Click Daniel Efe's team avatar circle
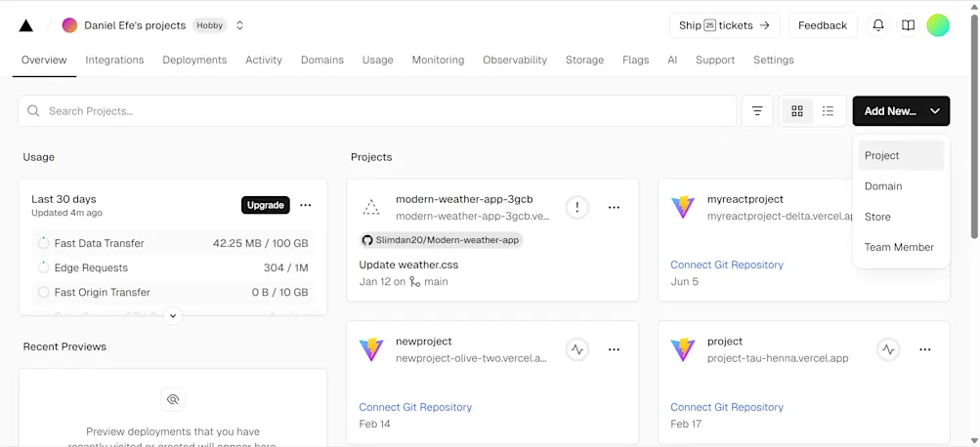 click(69, 25)
